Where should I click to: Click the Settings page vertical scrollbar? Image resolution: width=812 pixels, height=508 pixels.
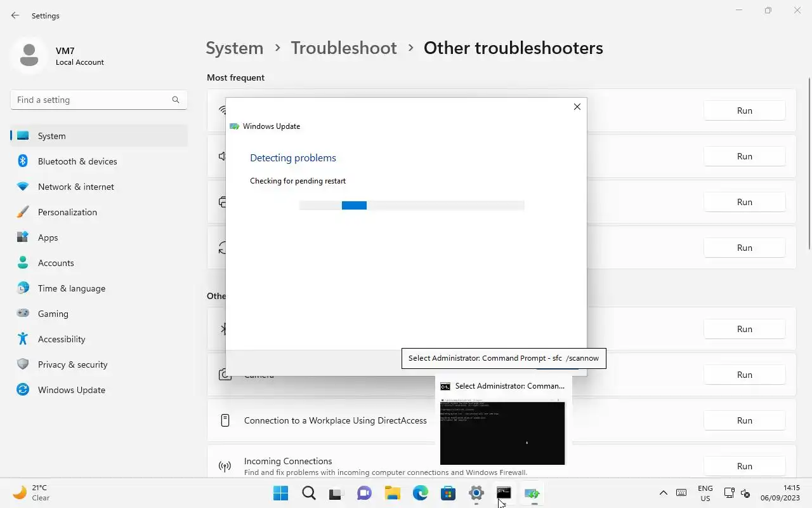809,164
